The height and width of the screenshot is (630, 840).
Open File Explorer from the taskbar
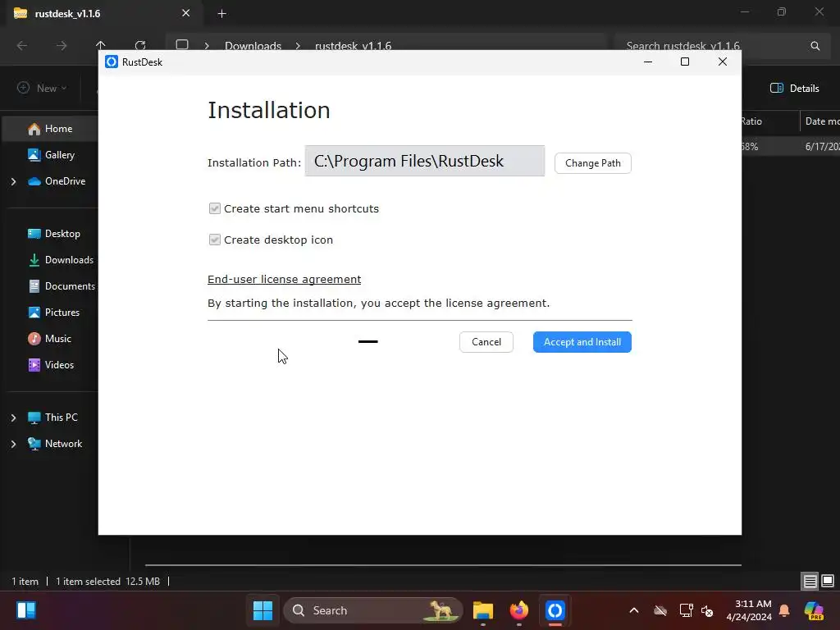482,610
